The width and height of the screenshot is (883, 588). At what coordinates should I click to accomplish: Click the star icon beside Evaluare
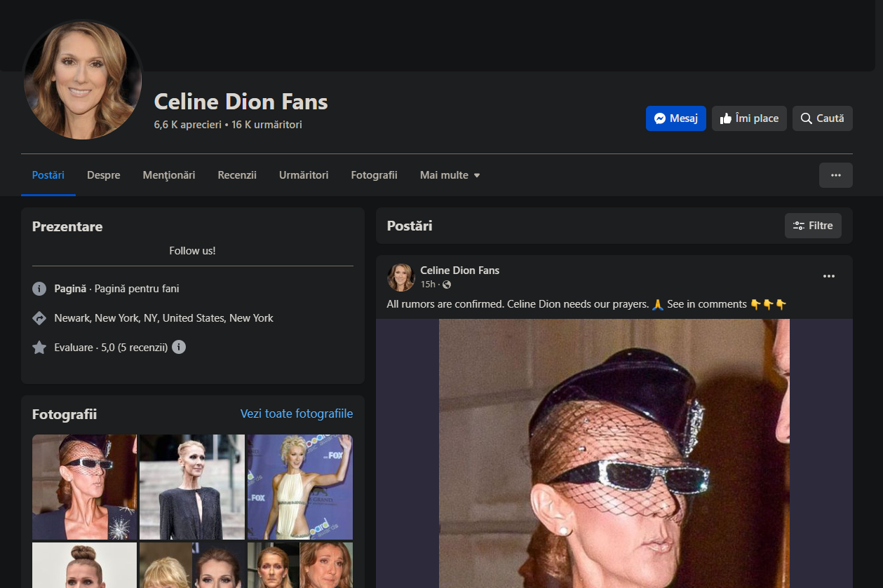pyautogui.click(x=39, y=348)
